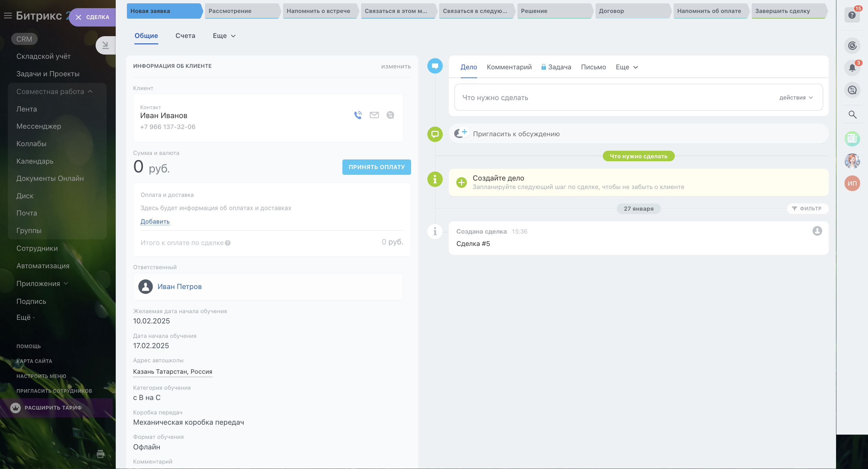868x469 pixels.
Task: Open the ФИЛЬТР button in timeline
Action: click(x=807, y=209)
